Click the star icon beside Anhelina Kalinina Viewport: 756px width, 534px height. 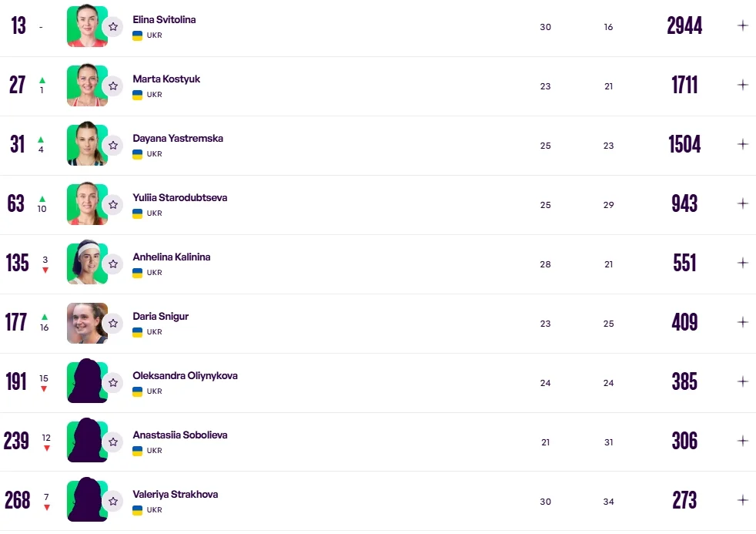click(113, 264)
